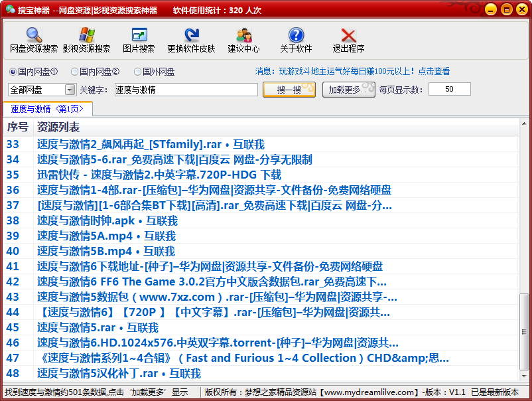Image resolution: width=532 pixels, height=401 pixels.
Task: Open result 35 迅雷快传 720P-HDG
Action: coord(159,175)
